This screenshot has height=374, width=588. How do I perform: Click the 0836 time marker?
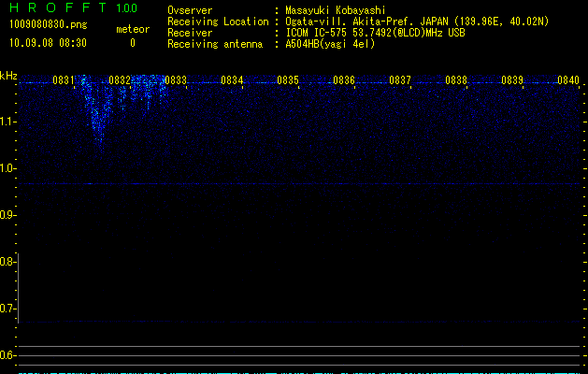coord(343,80)
